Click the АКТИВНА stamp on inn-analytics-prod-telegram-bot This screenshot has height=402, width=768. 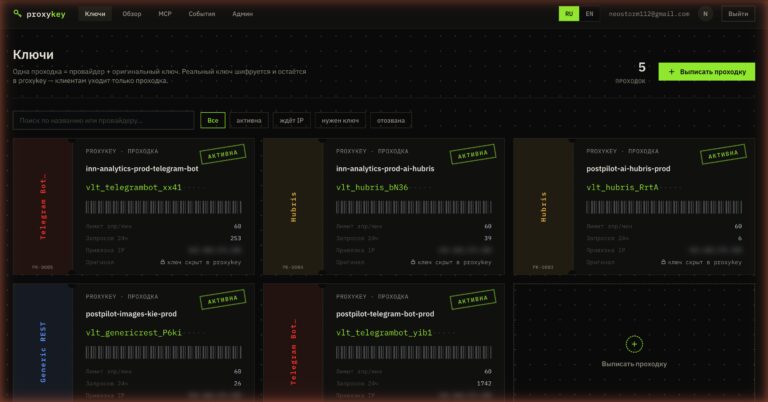pos(223,154)
